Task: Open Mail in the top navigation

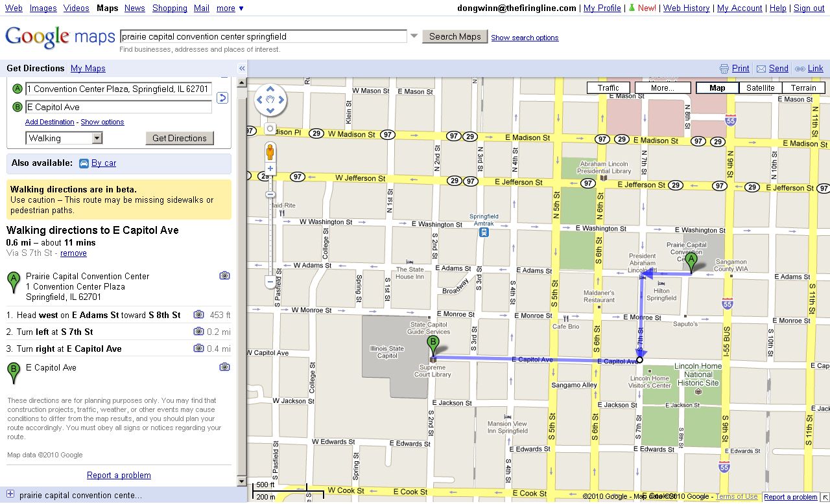Action: 202,8
